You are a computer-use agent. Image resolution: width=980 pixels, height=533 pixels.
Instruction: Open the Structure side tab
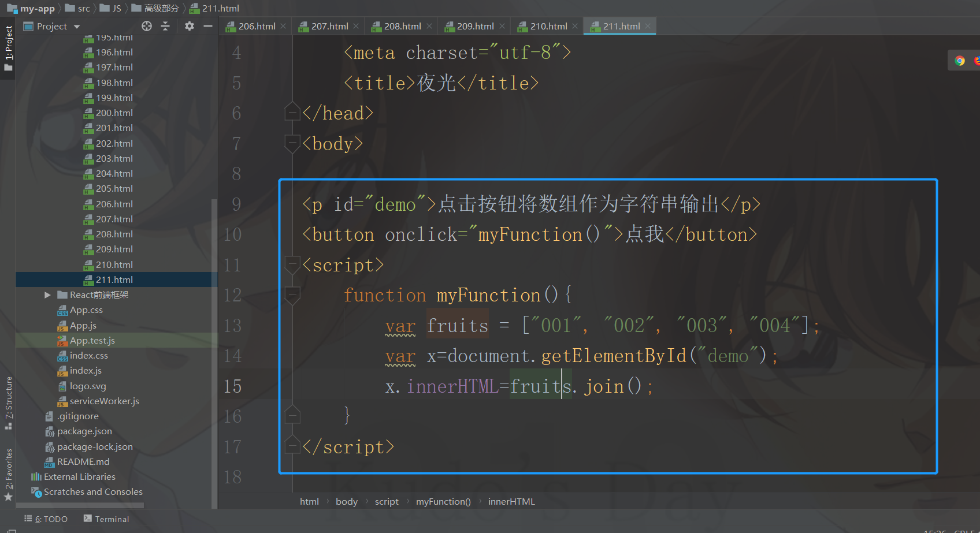coord(8,402)
